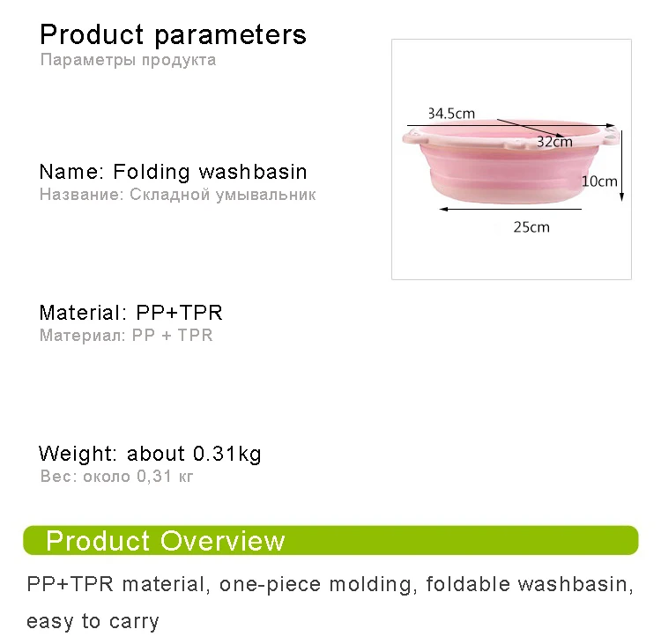This screenshot has width=661, height=644.
Task: Click the left handle of the washbasin
Action: point(411,137)
